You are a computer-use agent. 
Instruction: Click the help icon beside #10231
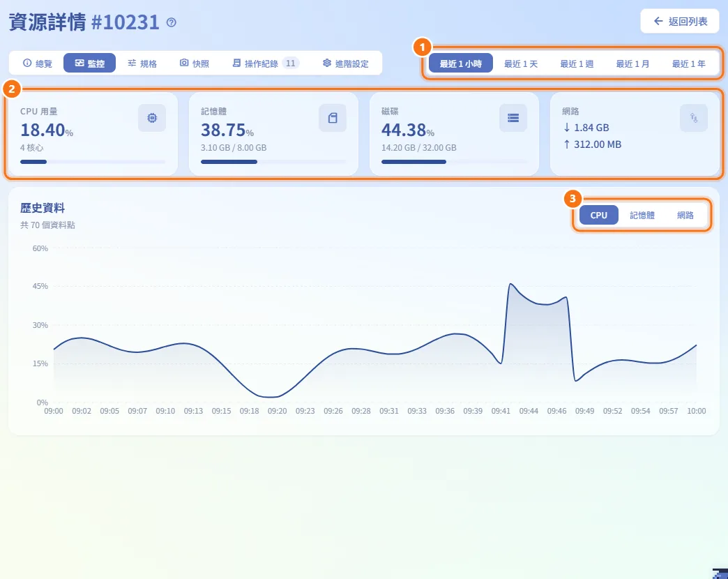tap(172, 22)
